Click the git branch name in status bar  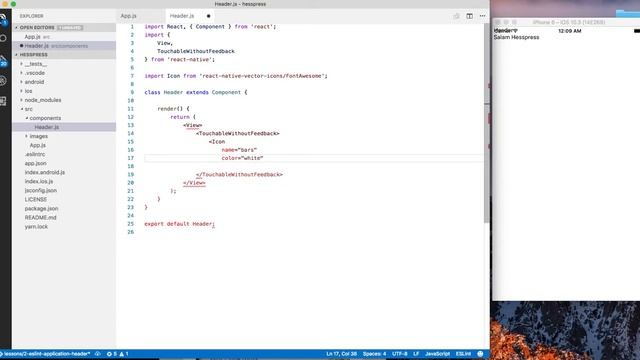[46, 354]
